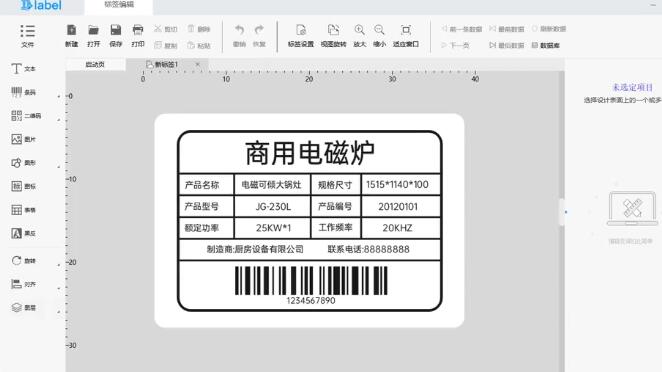This screenshot has height=372, width=662.
Task: Select the 20120101 product number value
Action: [x=398, y=206]
